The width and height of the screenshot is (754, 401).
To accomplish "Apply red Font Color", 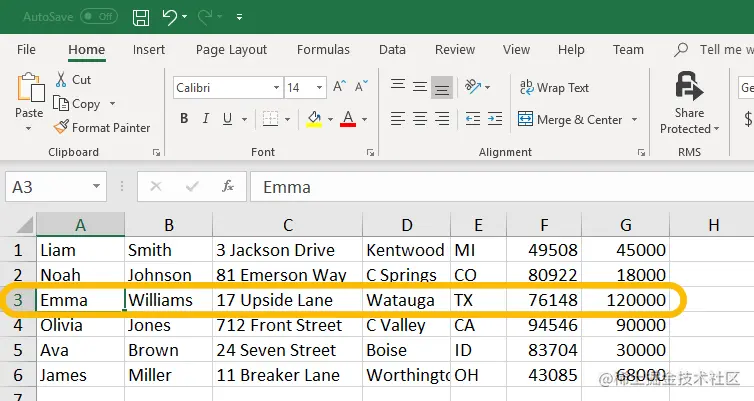I will pyautogui.click(x=348, y=118).
